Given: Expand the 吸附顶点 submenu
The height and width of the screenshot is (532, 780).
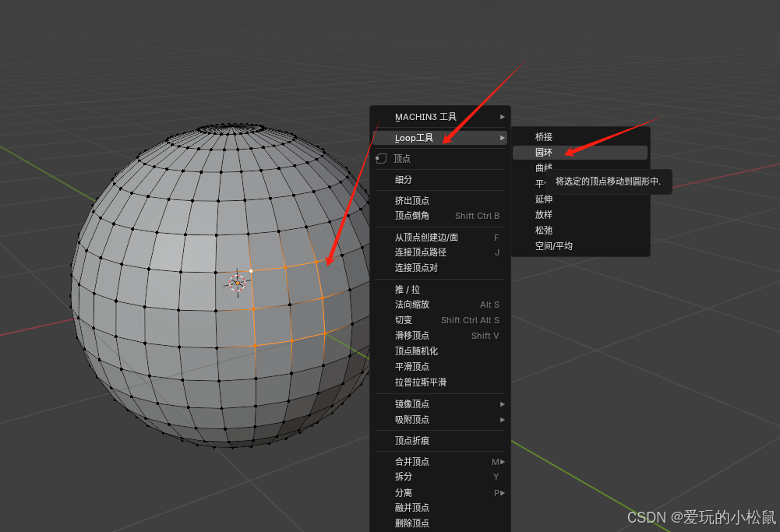Looking at the screenshot, I should pyautogui.click(x=439, y=420).
